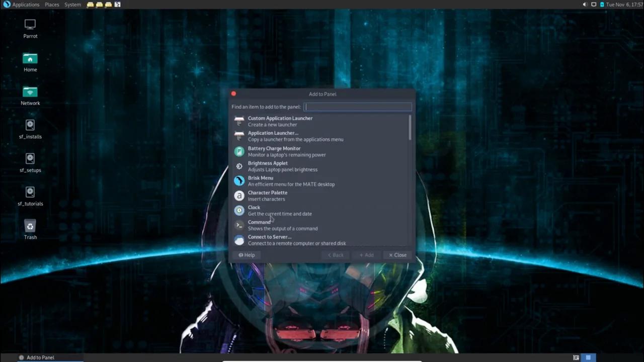Focus the Find an item search field

[x=358, y=107]
